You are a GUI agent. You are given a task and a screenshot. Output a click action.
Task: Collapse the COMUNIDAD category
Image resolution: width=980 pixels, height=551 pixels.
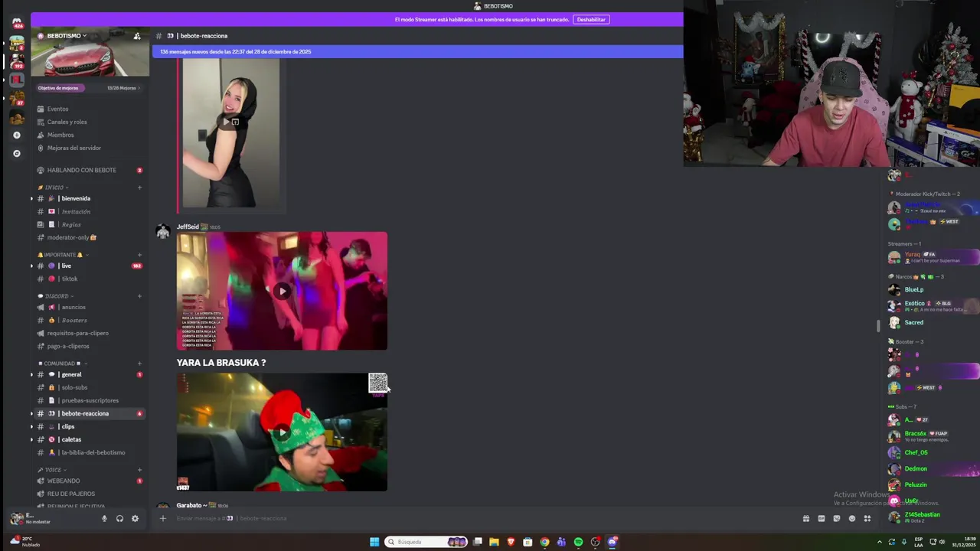[61, 364]
